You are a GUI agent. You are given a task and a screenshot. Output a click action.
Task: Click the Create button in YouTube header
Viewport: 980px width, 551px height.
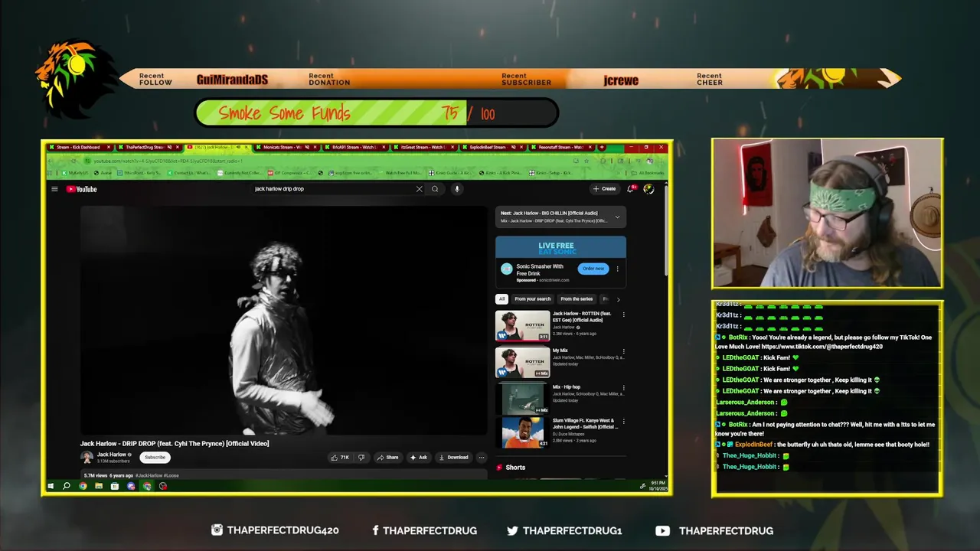click(604, 189)
